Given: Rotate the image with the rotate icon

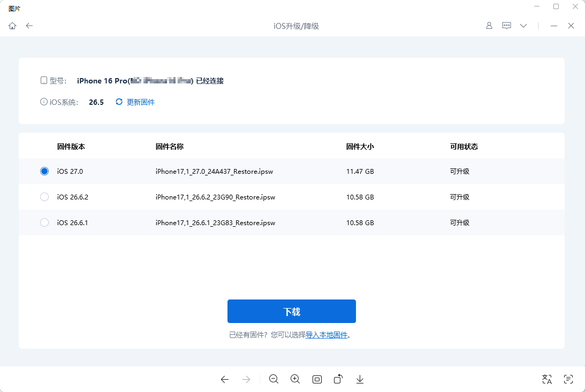Looking at the screenshot, I should tap(338, 379).
